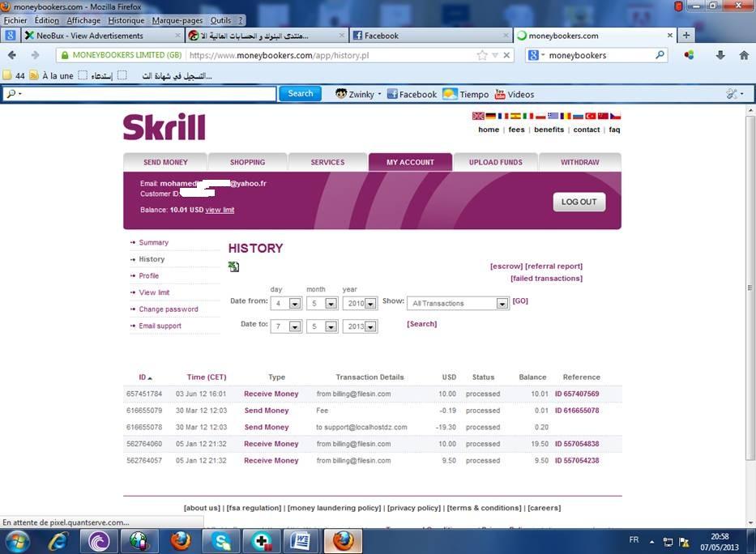The width and height of the screenshot is (756, 554).
Task: Open Microsoft Word from the taskbar
Action: tap(301, 542)
